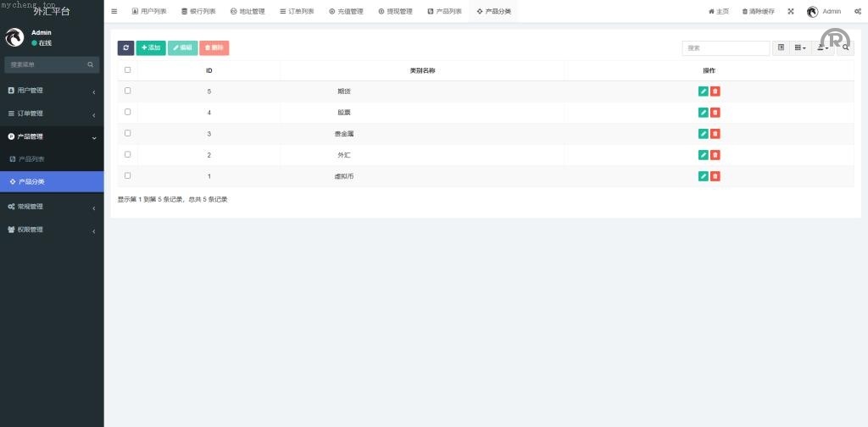Click the toggle view icon beside search box
The image size is (868, 427).
pyautogui.click(x=781, y=48)
